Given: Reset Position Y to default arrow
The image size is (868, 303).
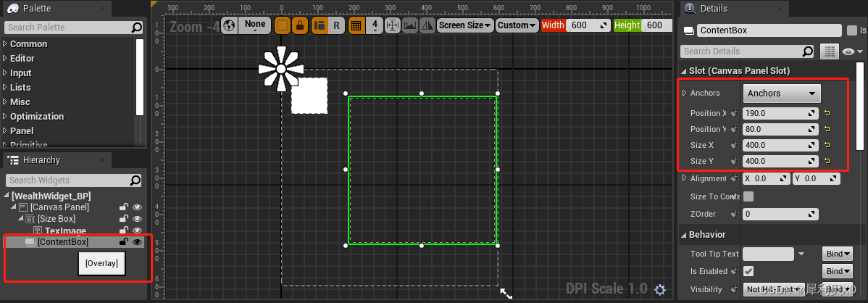Looking at the screenshot, I should [x=827, y=129].
